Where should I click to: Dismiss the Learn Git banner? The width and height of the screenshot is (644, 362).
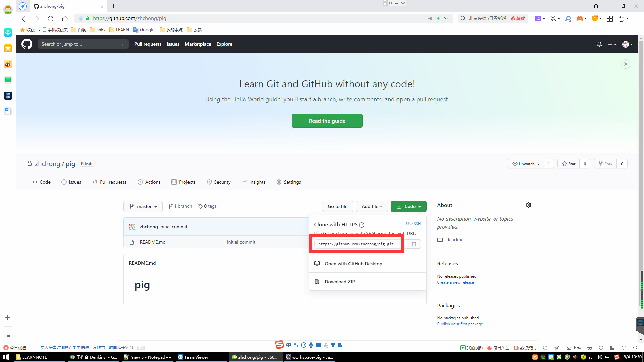click(626, 64)
